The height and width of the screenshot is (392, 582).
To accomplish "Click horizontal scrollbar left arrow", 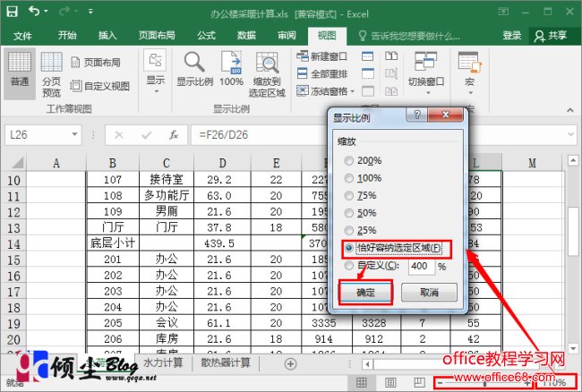I will coord(367,364).
